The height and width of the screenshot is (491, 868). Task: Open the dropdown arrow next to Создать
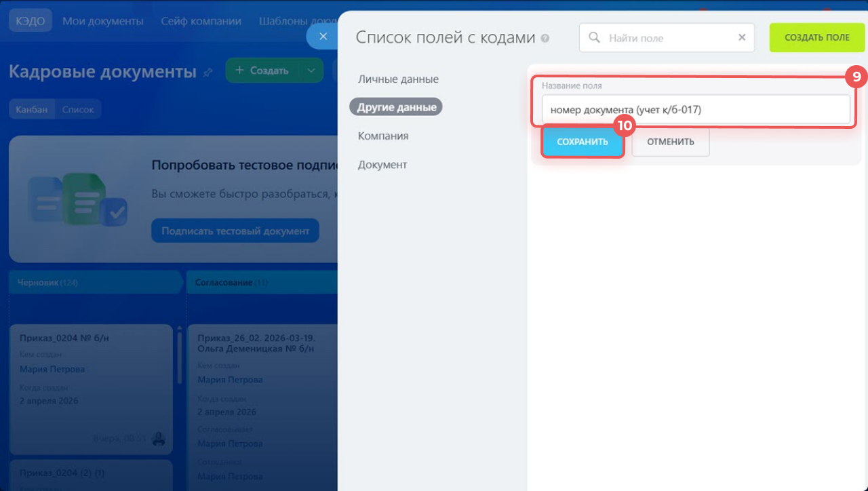[311, 71]
